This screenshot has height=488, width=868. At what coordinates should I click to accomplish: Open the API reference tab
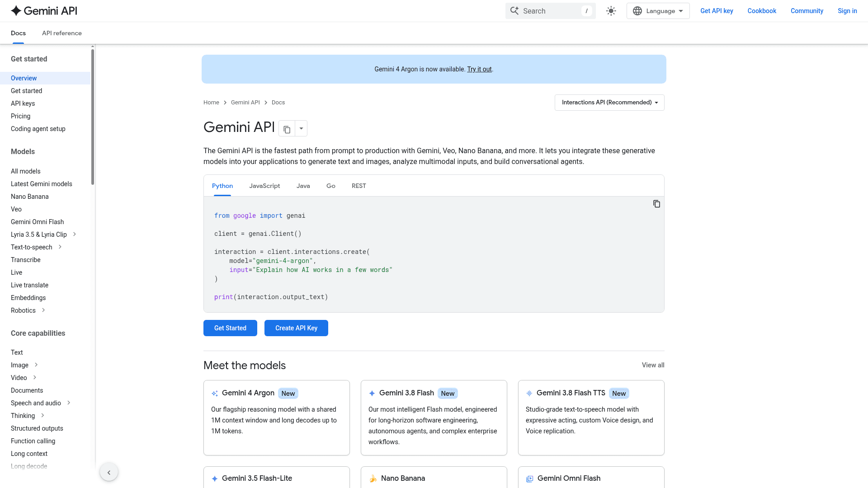click(x=62, y=33)
